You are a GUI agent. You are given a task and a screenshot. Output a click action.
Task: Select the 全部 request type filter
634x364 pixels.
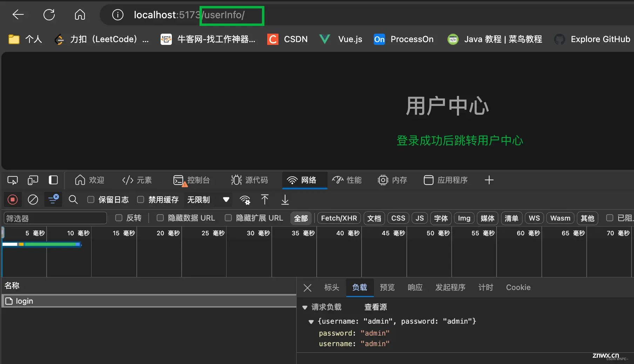point(301,218)
